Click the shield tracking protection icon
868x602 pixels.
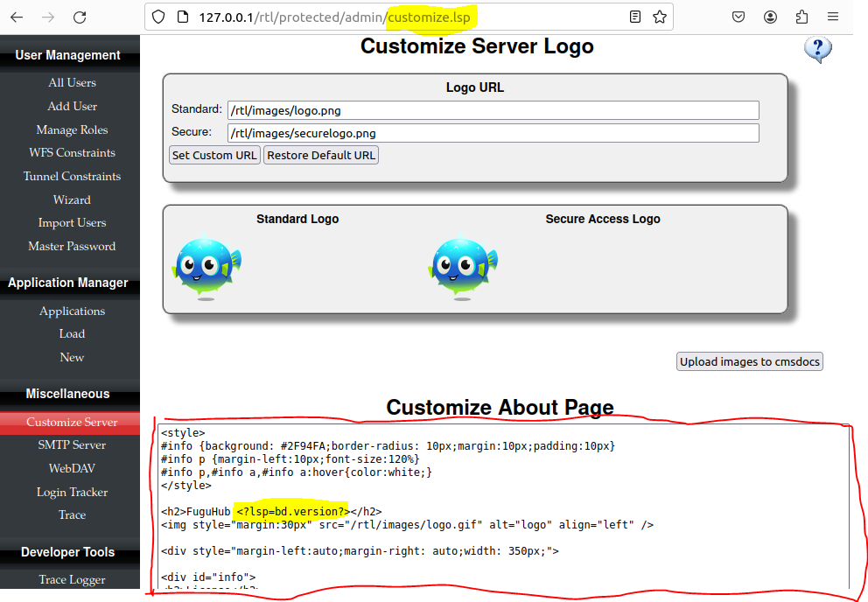click(158, 17)
